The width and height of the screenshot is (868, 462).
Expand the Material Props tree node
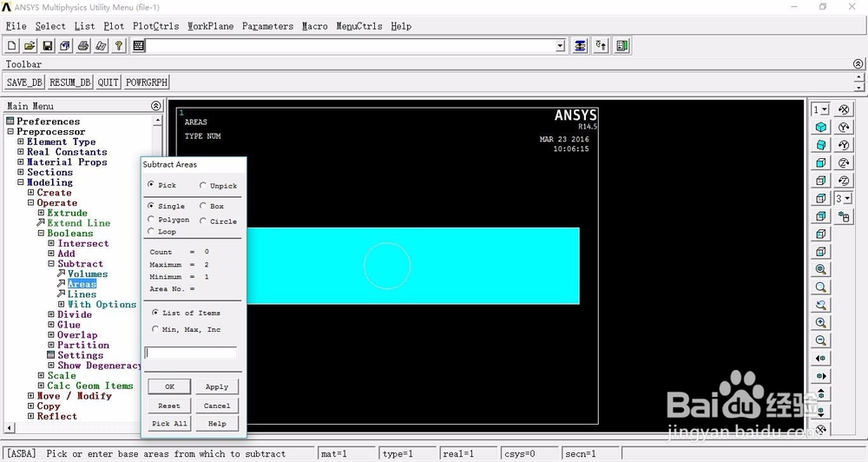tap(21, 162)
